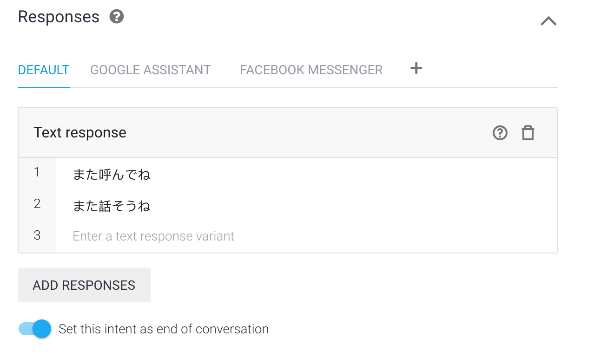The height and width of the screenshot is (364, 594).
Task: Click the Responses section heading
Action: (59, 17)
